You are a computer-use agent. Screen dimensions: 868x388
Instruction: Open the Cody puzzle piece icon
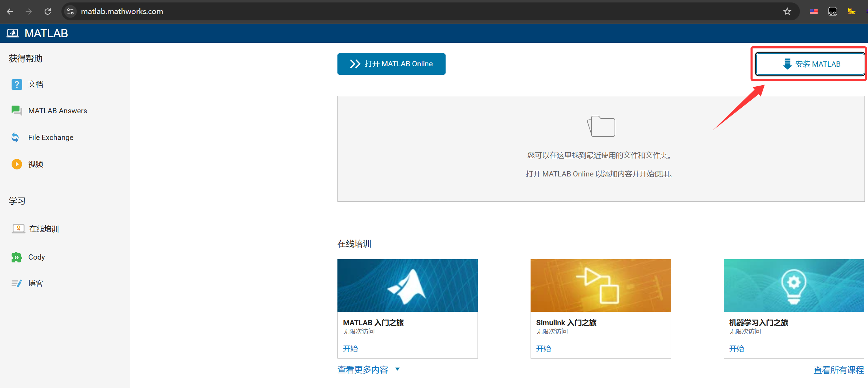[17, 257]
